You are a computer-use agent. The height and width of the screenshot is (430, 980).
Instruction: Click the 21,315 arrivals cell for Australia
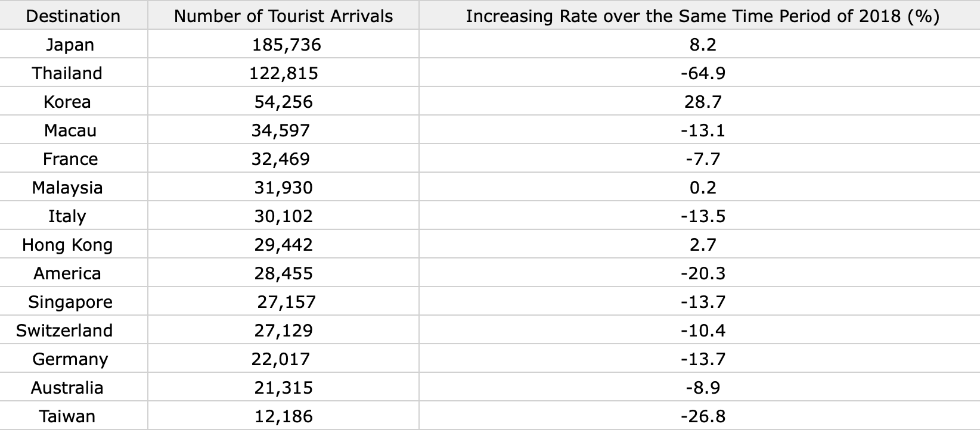point(283,387)
